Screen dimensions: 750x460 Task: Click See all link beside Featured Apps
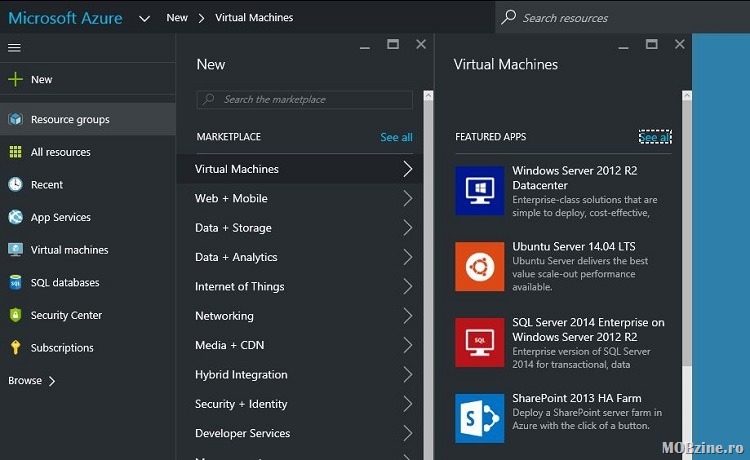coord(655,137)
